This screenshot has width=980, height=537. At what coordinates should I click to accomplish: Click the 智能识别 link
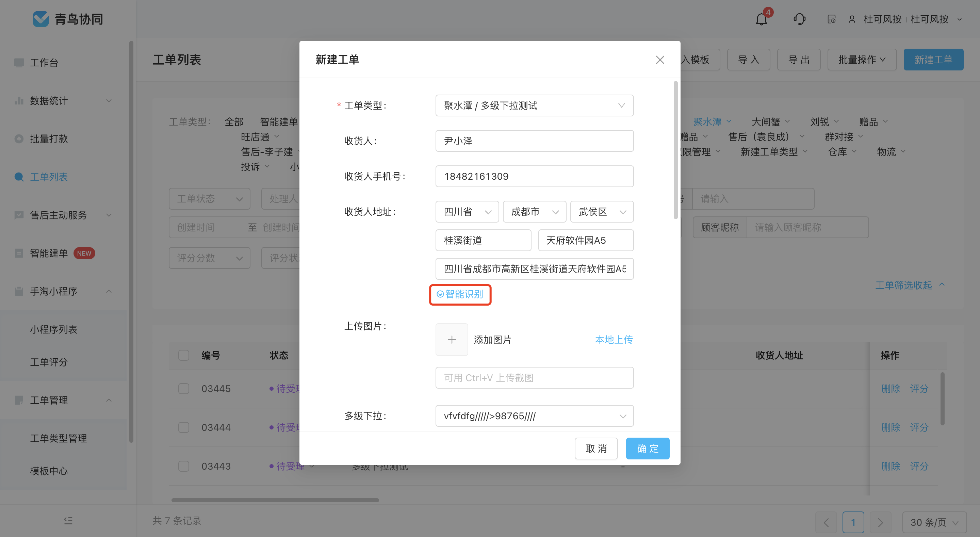(x=460, y=294)
